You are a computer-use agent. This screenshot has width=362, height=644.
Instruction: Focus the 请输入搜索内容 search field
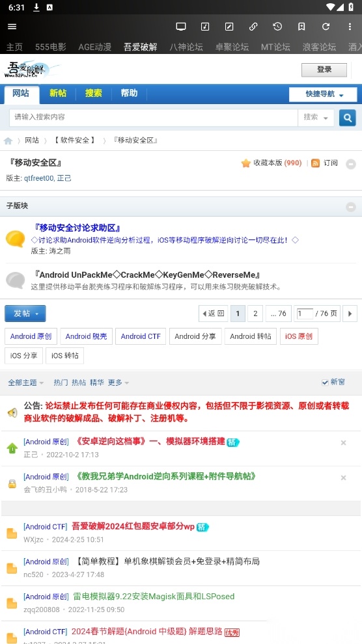153,118
